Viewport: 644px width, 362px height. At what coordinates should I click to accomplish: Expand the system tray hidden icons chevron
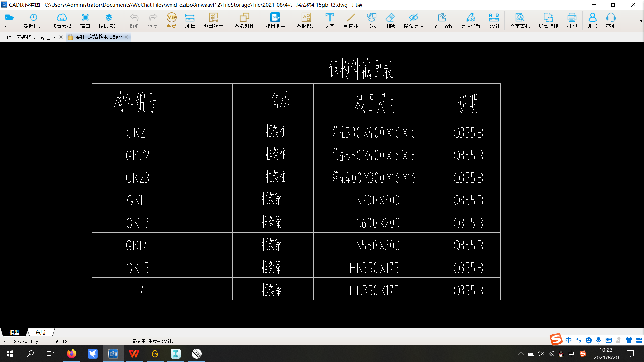(x=521, y=354)
